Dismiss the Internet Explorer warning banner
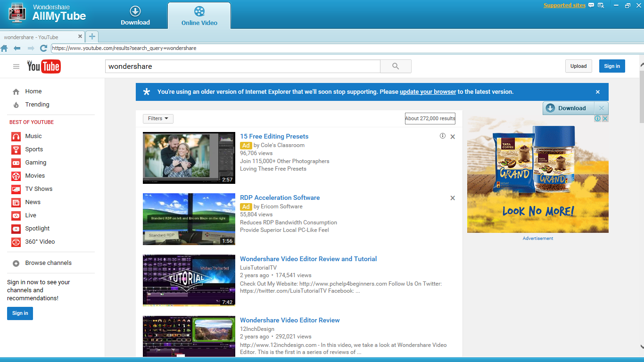Viewport: 644px width, 362px height. point(598,92)
